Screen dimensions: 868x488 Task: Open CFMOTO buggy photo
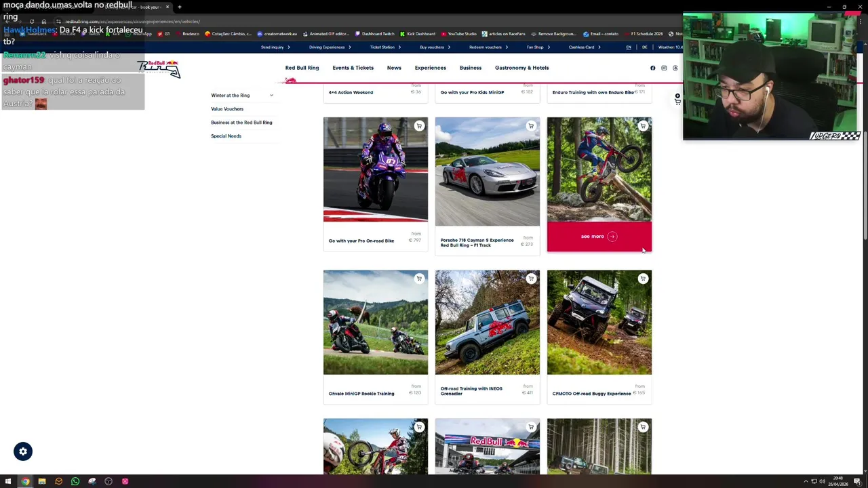(599, 323)
